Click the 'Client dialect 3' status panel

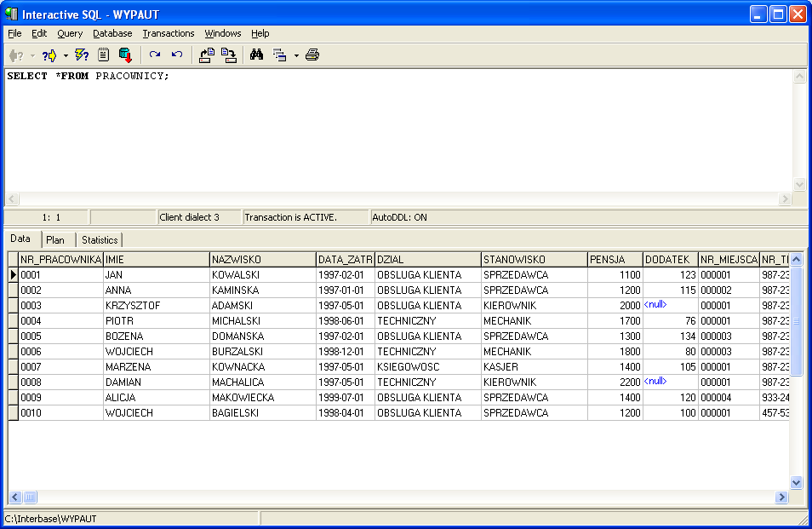click(x=199, y=217)
